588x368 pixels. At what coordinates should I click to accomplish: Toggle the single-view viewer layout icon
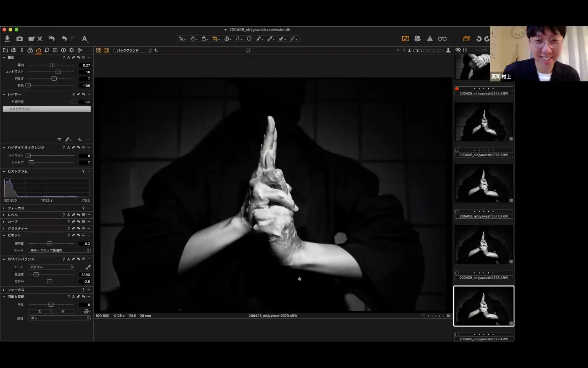106,50
